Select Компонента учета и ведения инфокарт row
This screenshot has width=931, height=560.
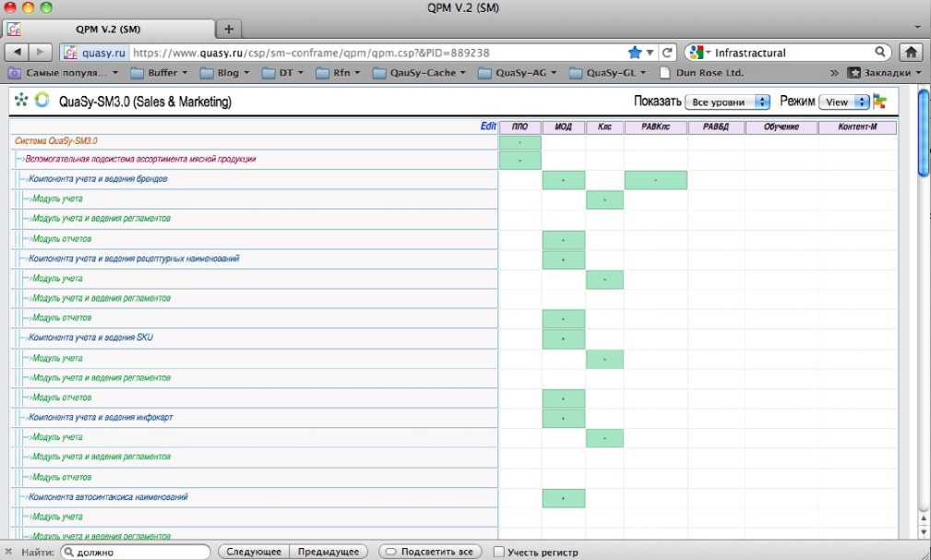[x=254, y=418]
